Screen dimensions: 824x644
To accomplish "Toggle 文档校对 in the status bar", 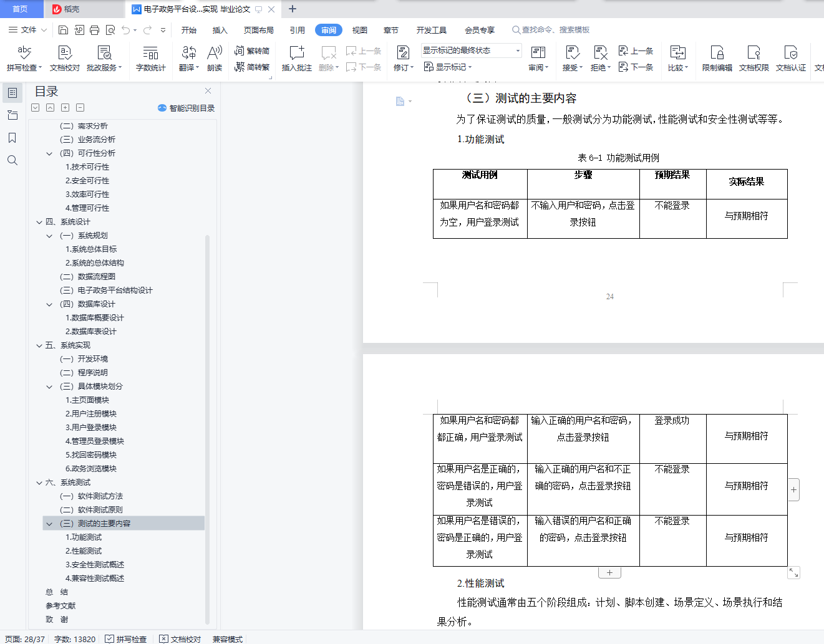I will (180, 639).
